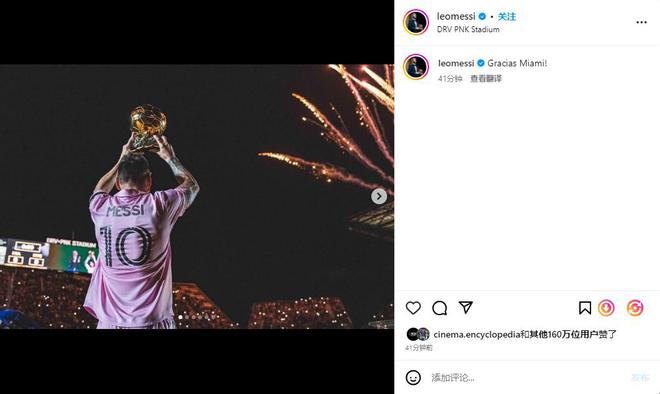The image size is (660, 394).
Task: Share post with paper plane icon
Action: tap(466, 307)
